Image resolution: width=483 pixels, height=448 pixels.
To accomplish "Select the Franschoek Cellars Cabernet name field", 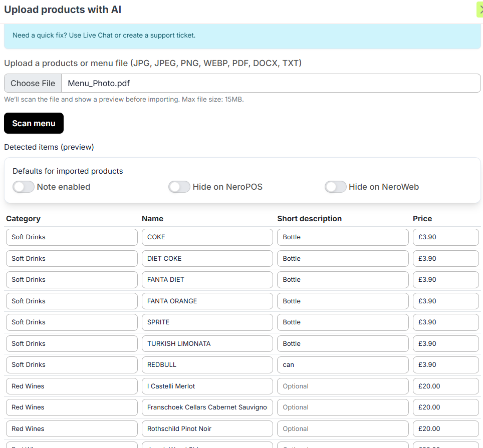I will pyautogui.click(x=207, y=407).
